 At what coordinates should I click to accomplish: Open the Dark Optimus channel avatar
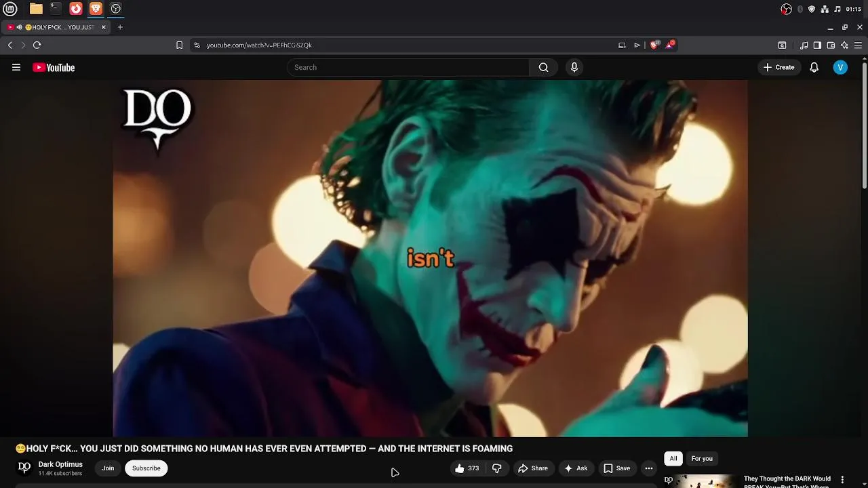coord(24,468)
